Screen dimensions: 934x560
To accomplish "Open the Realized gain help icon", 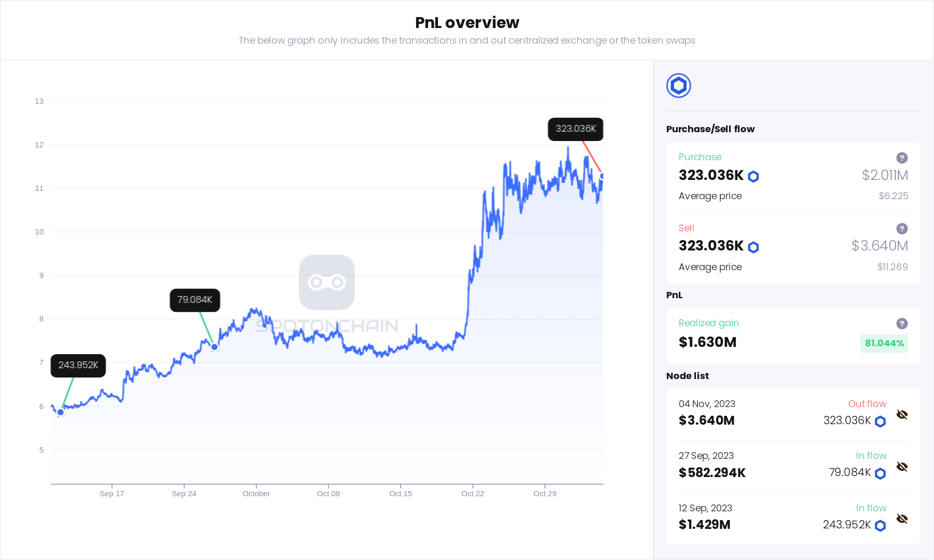I will point(902,324).
